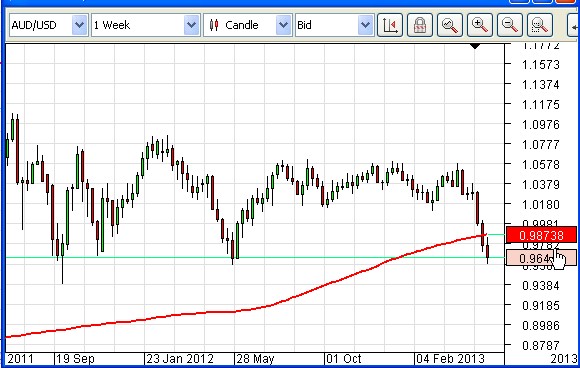Click the 1.1175 price axis label
This screenshot has width=580, height=368.
pyautogui.click(x=541, y=105)
